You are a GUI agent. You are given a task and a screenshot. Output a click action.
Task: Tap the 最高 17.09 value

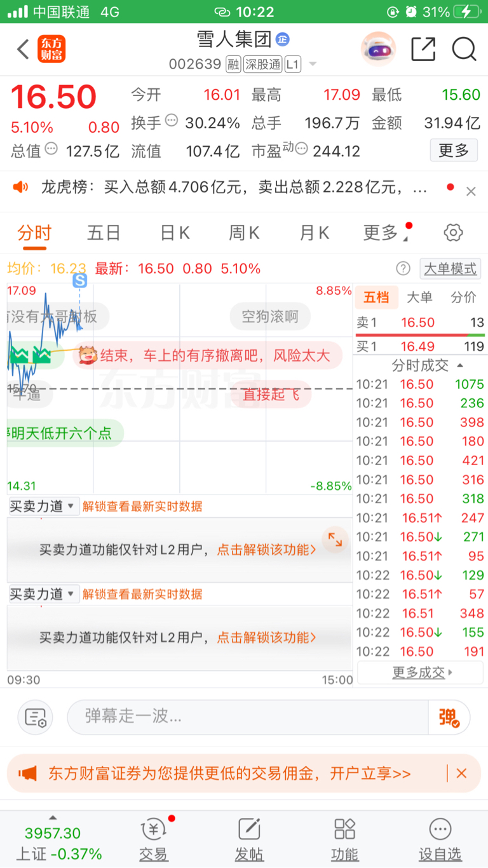342,95
